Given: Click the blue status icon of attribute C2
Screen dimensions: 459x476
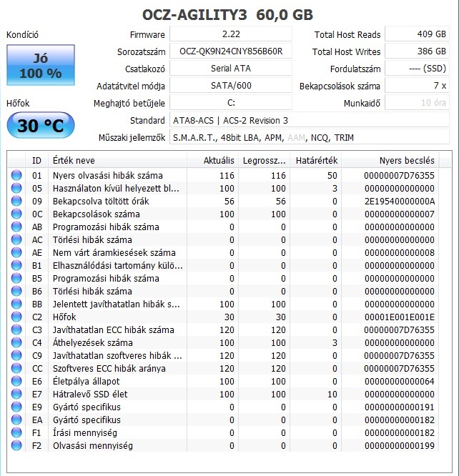Looking at the screenshot, I should point(16,317).
